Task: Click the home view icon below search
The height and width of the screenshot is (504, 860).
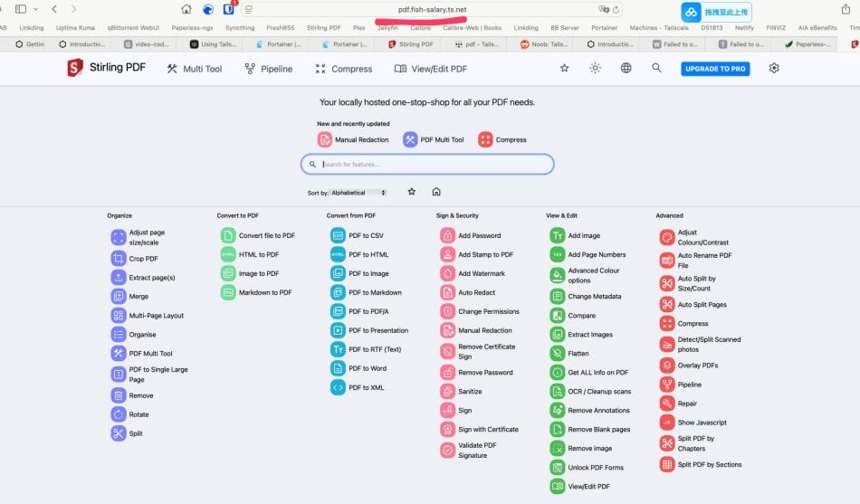Action: pos(436,192)
